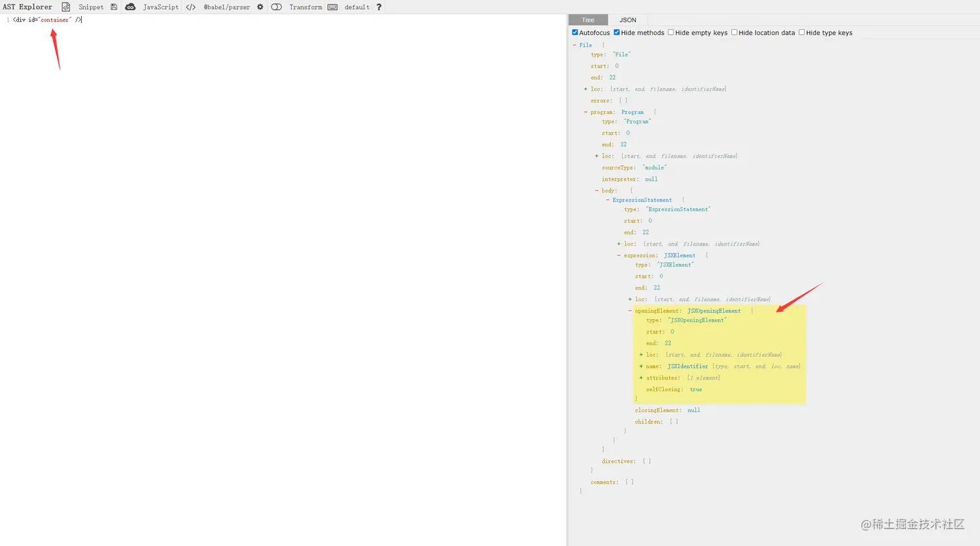The image size is (980, 546).
Task: Expand loc under openingElement node
Action: (x=641, y=355)
